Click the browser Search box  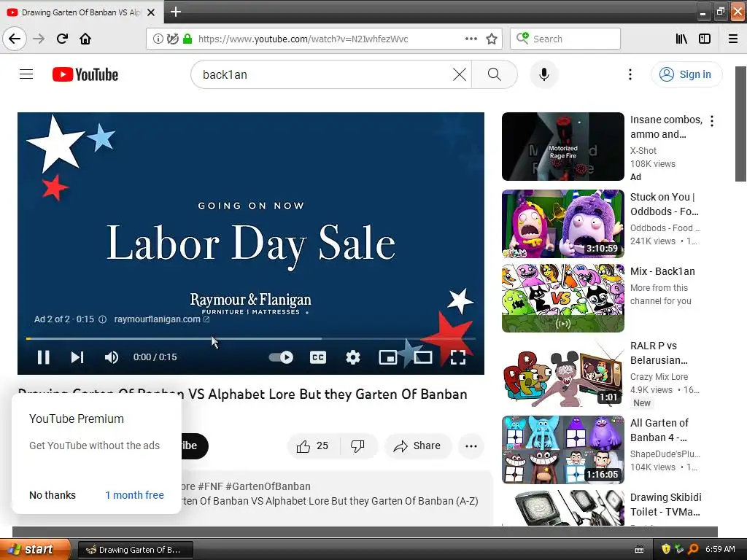pyautogui.click(x=565, y=39)
